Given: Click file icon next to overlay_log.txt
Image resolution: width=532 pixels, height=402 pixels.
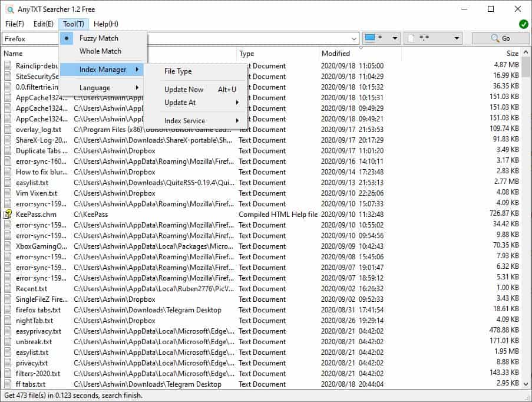Looking at the screenshot, I should [8, 130].
